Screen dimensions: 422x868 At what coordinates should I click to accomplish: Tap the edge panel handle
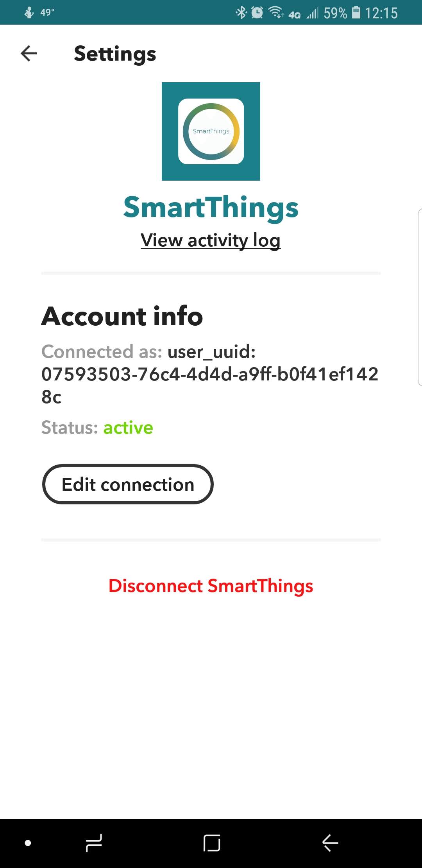tap(419, 297)
